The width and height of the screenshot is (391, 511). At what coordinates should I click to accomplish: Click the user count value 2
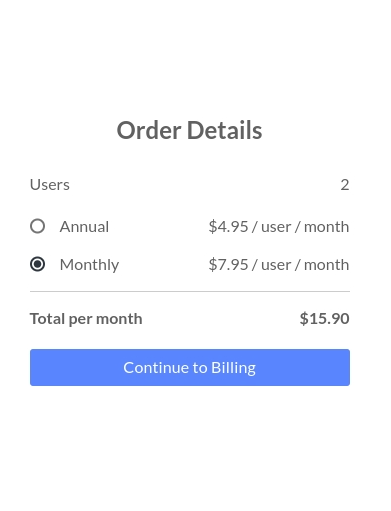pos(345,185)
